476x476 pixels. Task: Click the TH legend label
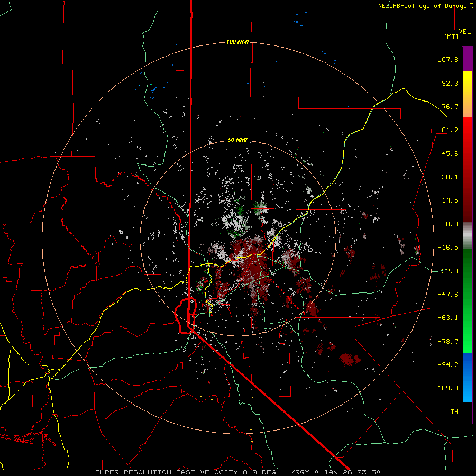click(x=454, y=412)
